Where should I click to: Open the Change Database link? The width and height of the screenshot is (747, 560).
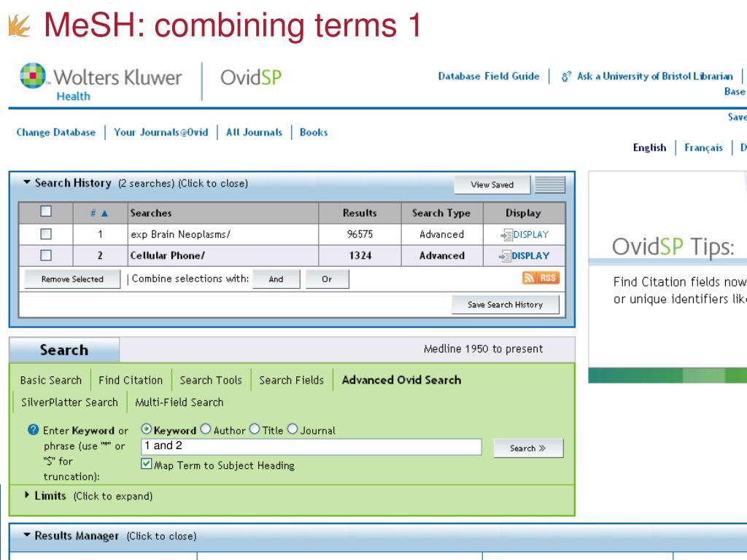click(55, 133)
